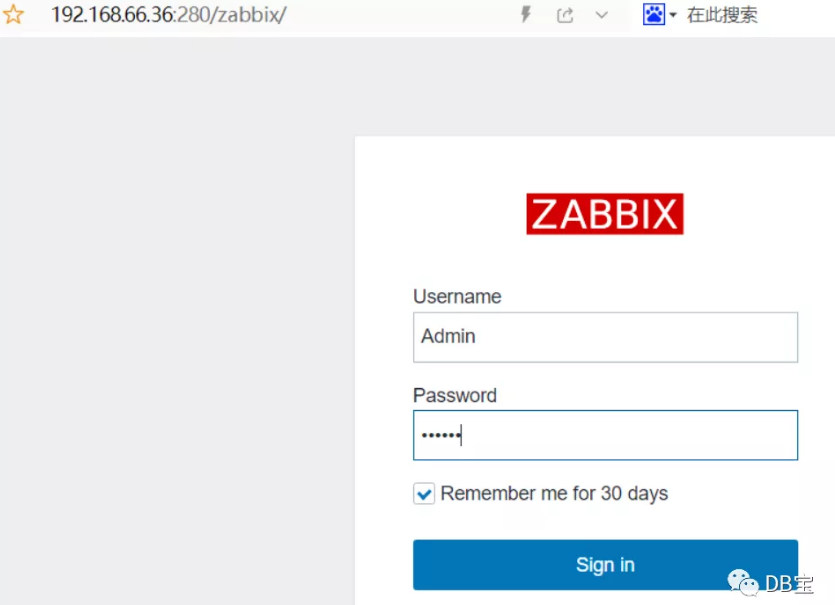Viewport: 835px width, 605px height.
Task: Uncheck the Remember me checkbox
Action: pos(424,494)
